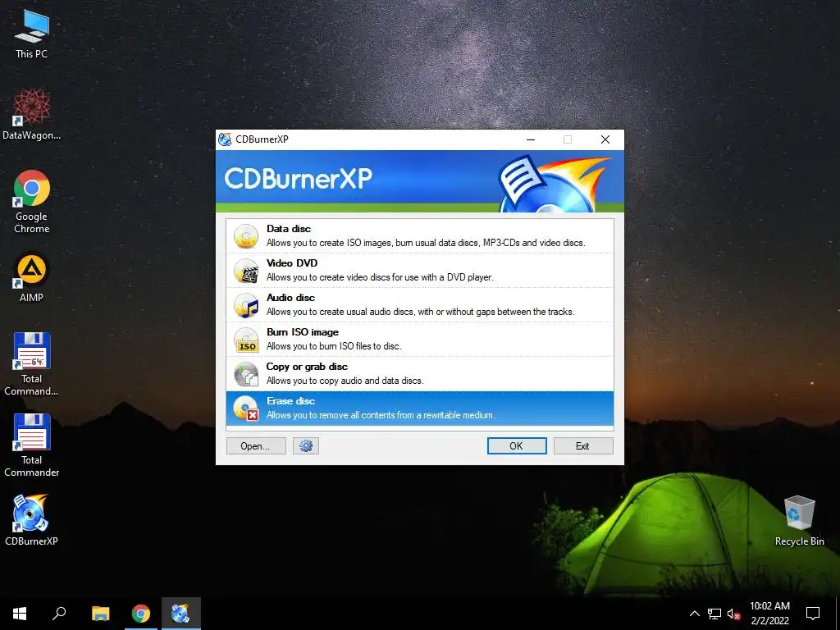Click description mentioning MP3-CDs and video discs
840x630 pixels.
pyautogui.click(x=426, y=243)
